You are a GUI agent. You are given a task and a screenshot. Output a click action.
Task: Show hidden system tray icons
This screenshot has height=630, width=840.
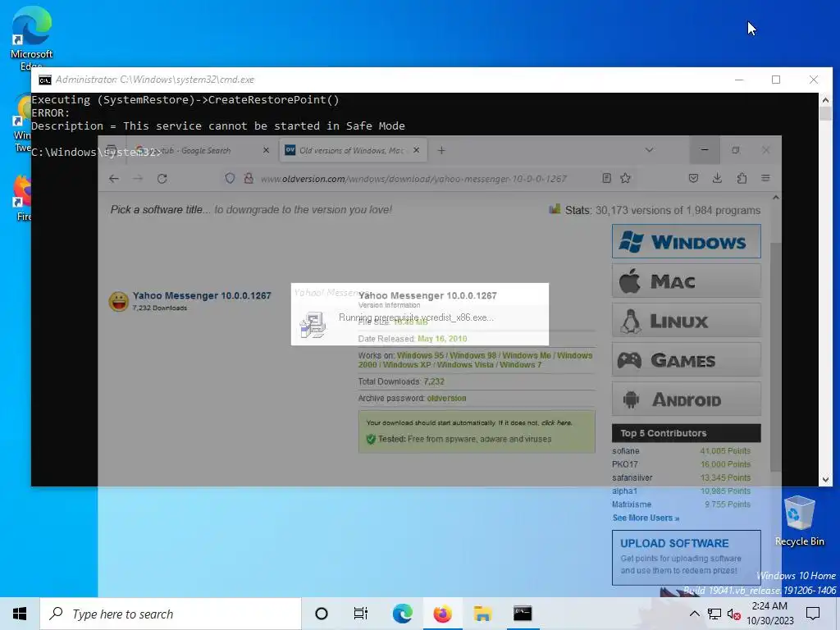tap(694, 614)
